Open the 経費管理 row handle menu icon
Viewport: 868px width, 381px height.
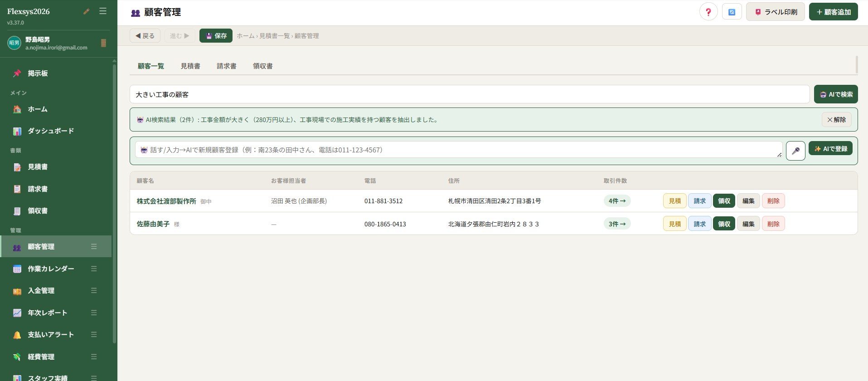point(94,357)
